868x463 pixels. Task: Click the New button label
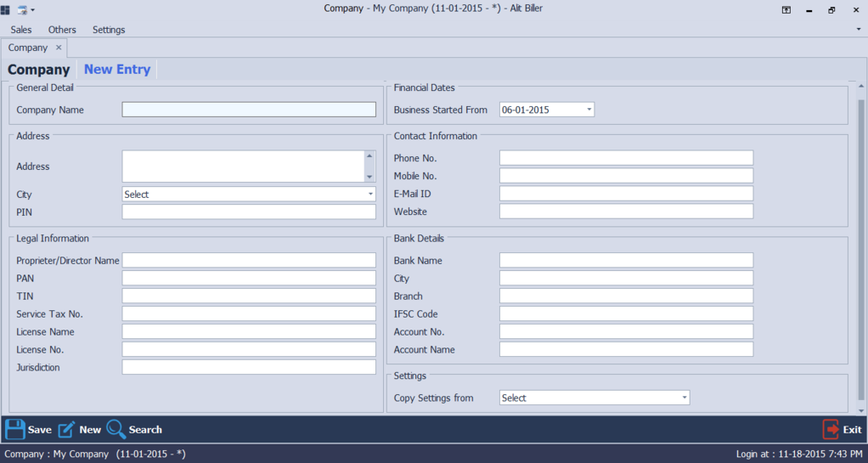(90, 430)
